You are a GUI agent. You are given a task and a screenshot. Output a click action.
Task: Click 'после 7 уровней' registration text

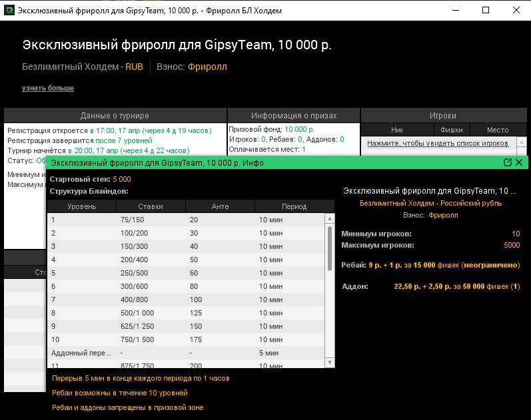[x=124, y=140]
